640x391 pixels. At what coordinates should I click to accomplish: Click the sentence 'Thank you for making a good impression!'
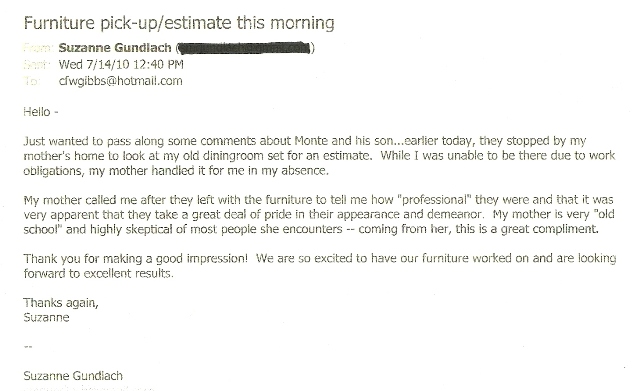136,259
